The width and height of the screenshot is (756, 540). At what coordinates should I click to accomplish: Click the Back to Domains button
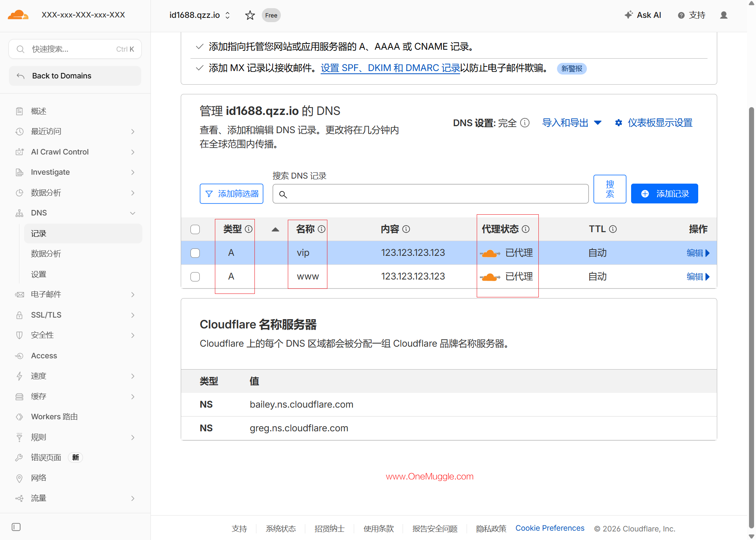point(75,76)
